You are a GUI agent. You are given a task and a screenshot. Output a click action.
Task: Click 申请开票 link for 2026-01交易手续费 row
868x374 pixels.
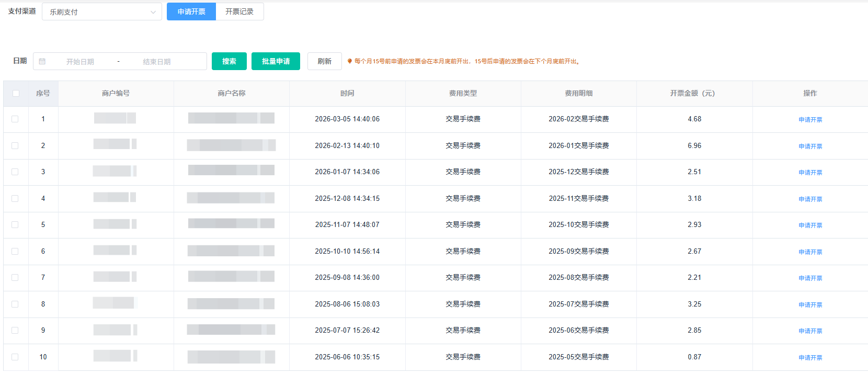[810, 146]
